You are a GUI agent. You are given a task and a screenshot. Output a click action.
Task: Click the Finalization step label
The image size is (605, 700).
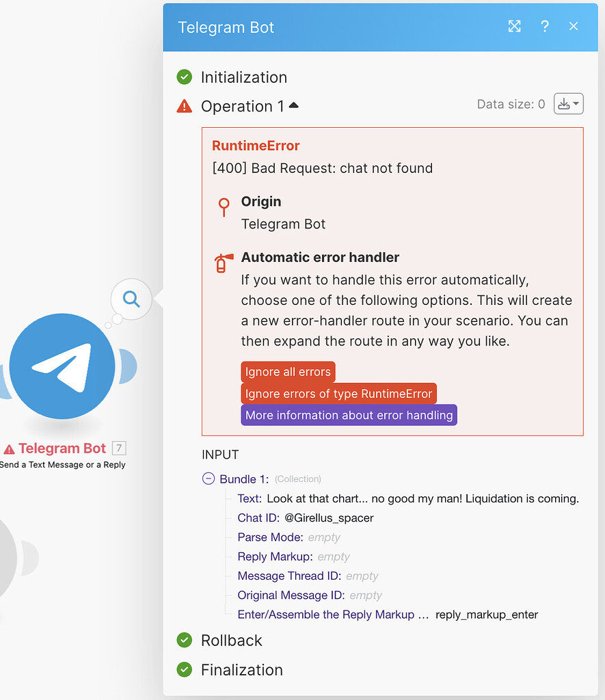coord(242,670)
